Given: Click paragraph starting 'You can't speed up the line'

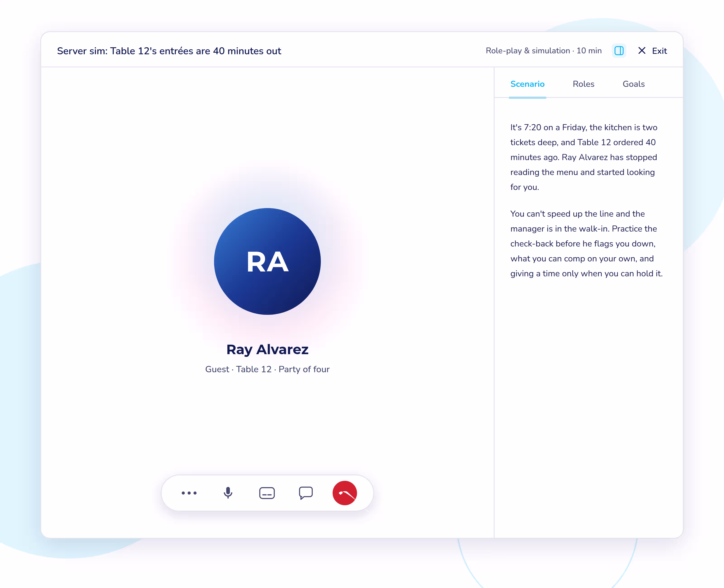Looking at the screenshot, I should (586, 244).
